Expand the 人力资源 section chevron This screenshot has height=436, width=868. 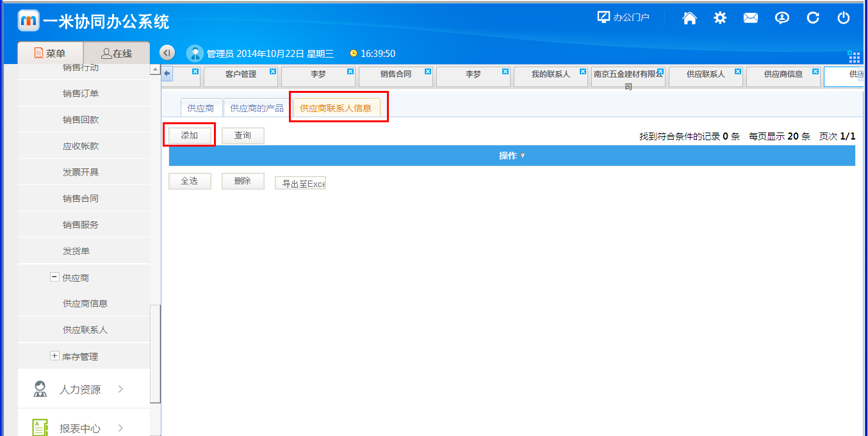click(x=120, y=389)
